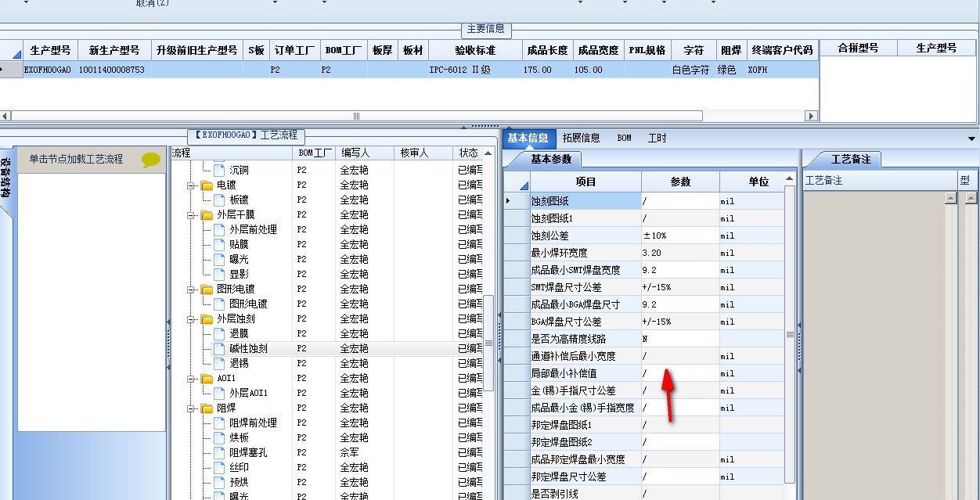Switch to the 基本信息 tab
This screenshot has height=500, width=980.
pos(528,138)
